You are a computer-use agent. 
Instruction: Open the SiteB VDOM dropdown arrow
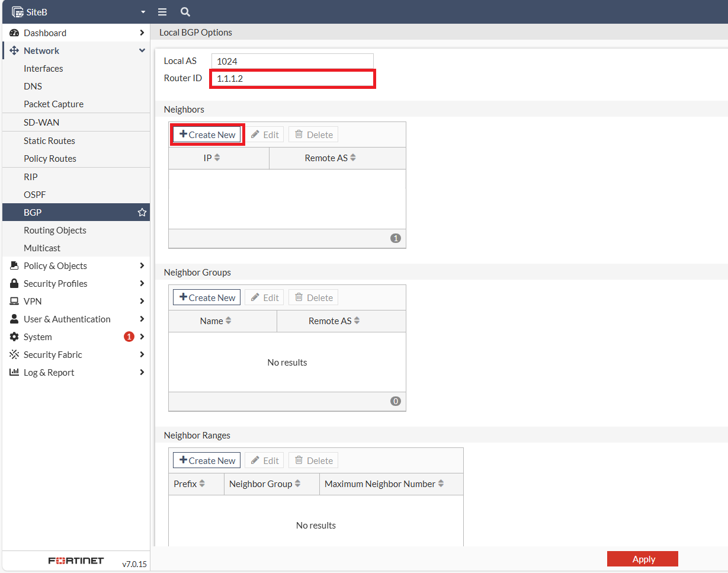143,12
